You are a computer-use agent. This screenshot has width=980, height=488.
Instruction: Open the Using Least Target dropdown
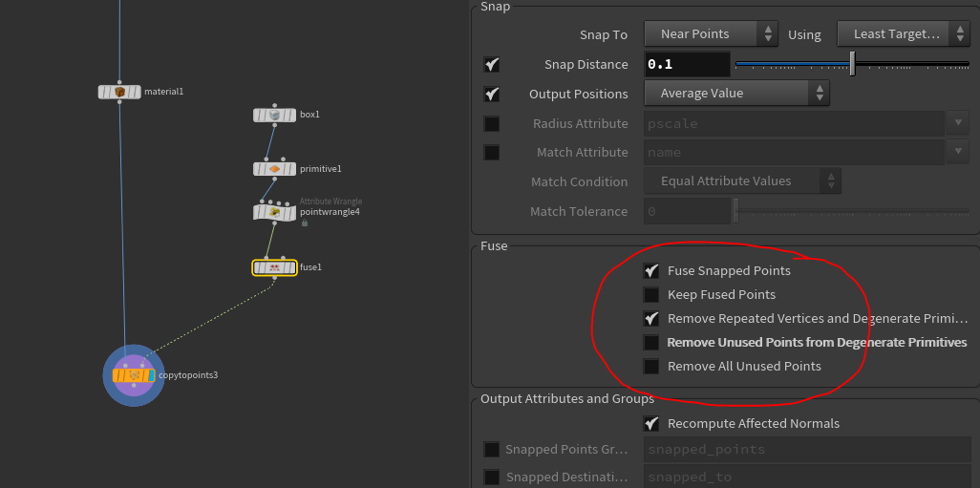coord(904,34)
